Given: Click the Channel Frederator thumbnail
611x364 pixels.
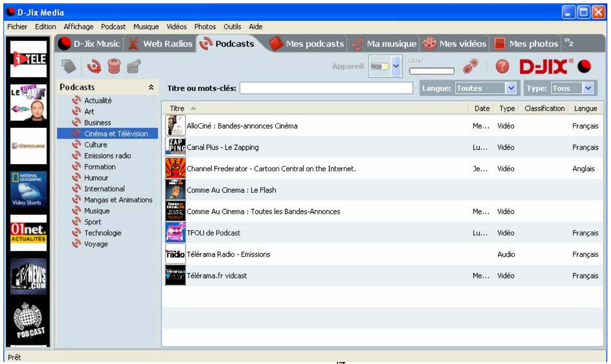Looking at the screenshot, I should click(x=175, y=168).
